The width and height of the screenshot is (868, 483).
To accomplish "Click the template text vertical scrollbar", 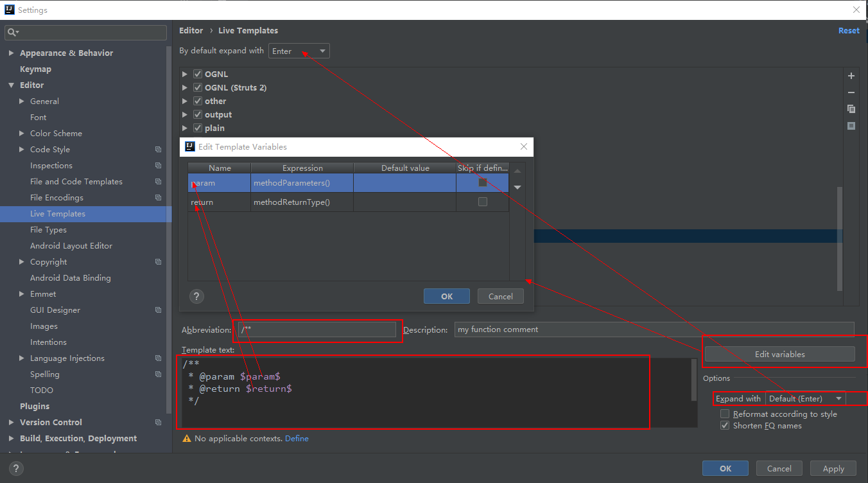I will tap(694, 380).
